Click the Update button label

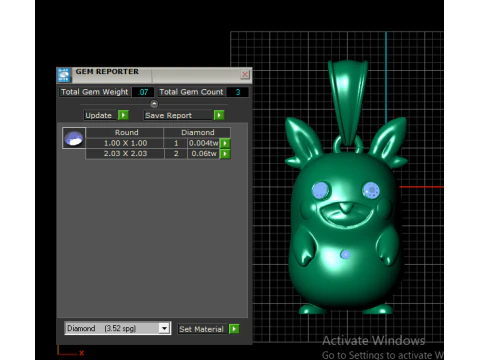(x=99, y=115)
